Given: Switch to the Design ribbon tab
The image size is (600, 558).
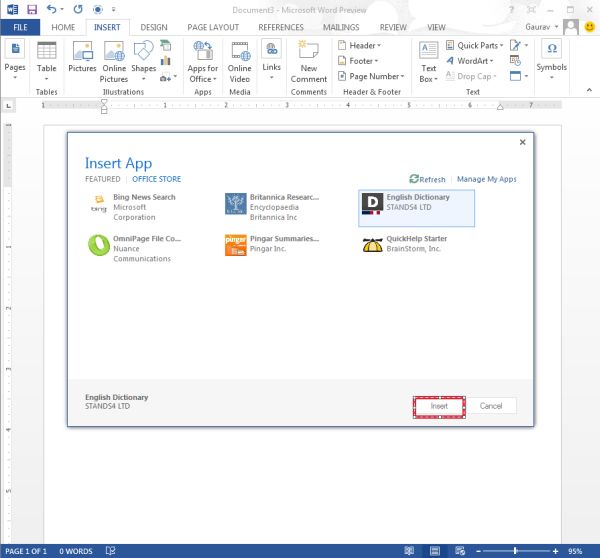Looking at the screenshot, I should pyautogui.click(x=154, y=28).
